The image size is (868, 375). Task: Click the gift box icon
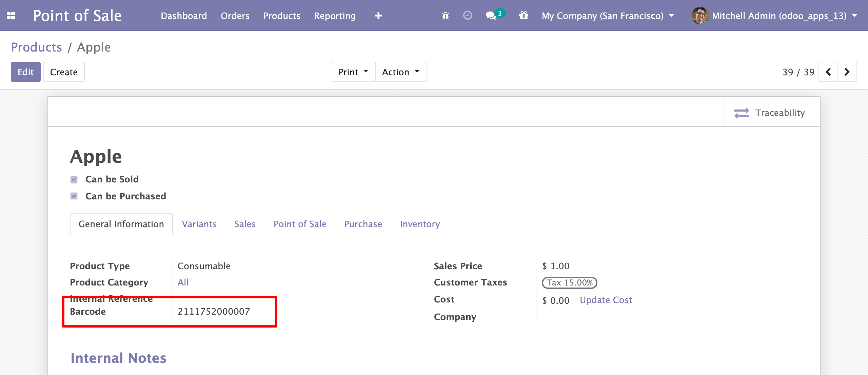[x=524, y=16]
